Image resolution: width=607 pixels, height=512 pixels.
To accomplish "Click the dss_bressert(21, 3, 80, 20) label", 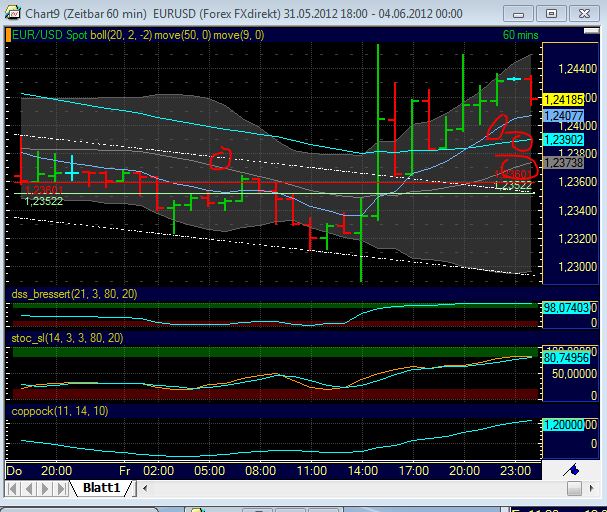I will 74,294.
